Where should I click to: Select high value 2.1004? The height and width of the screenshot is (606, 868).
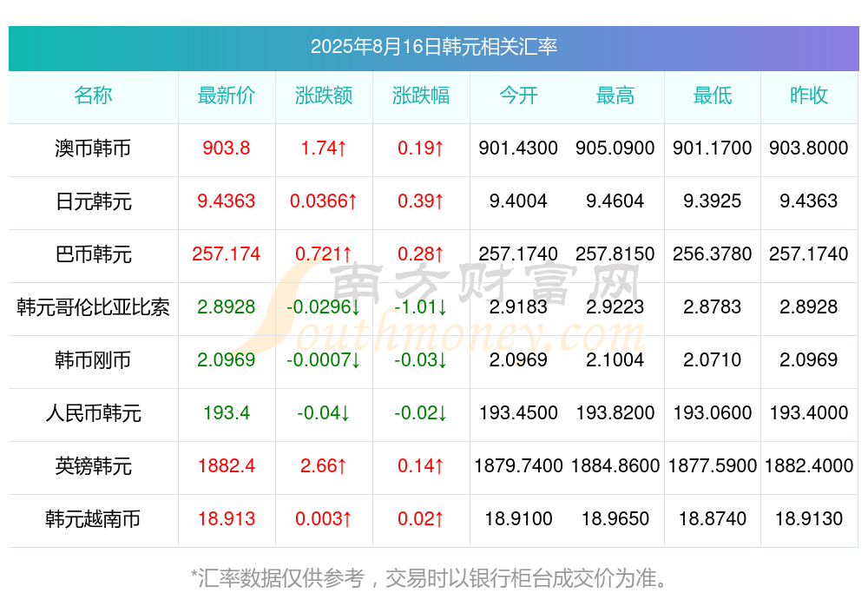coord(615,359)
